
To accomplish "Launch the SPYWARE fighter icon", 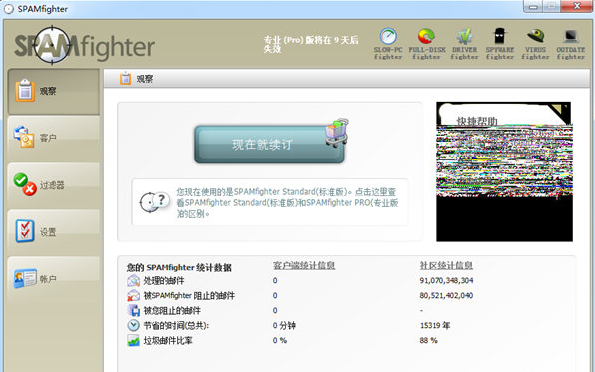I will click(x=500, y=44).
